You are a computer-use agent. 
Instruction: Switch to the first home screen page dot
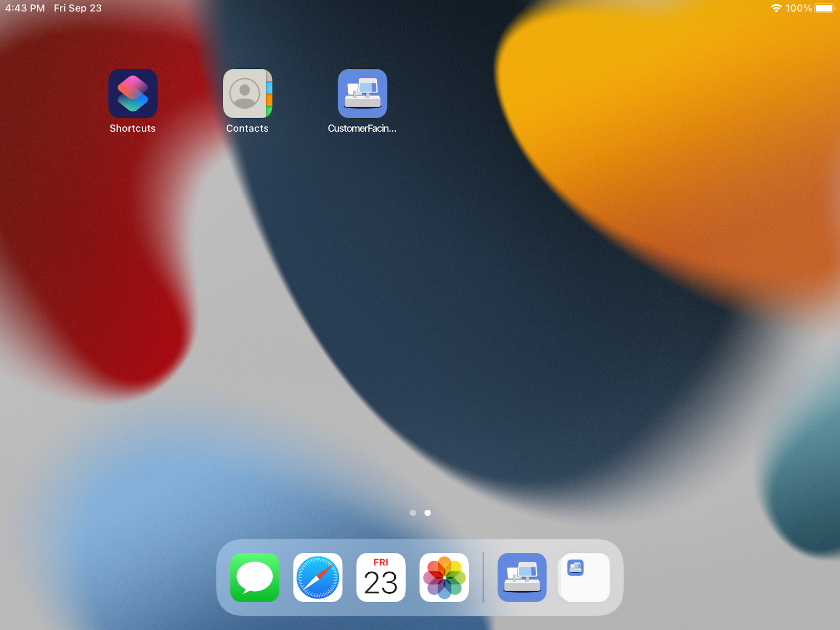click(413, 513)
